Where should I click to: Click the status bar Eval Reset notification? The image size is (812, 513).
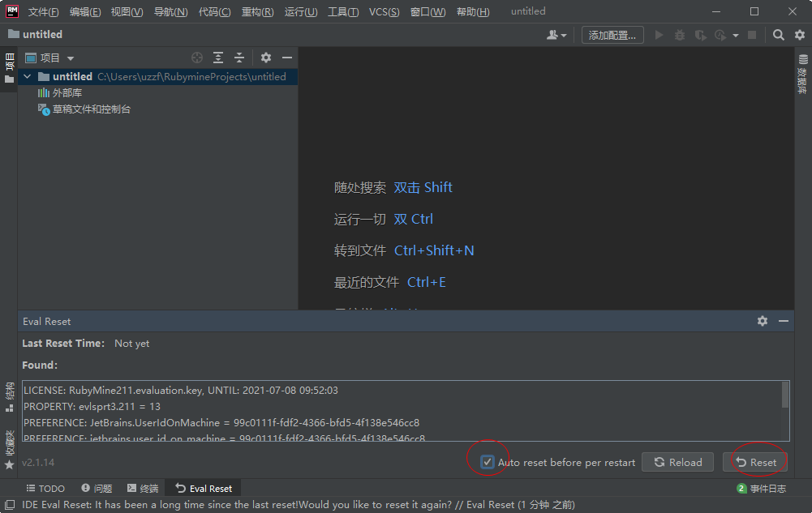coord(299,505)
